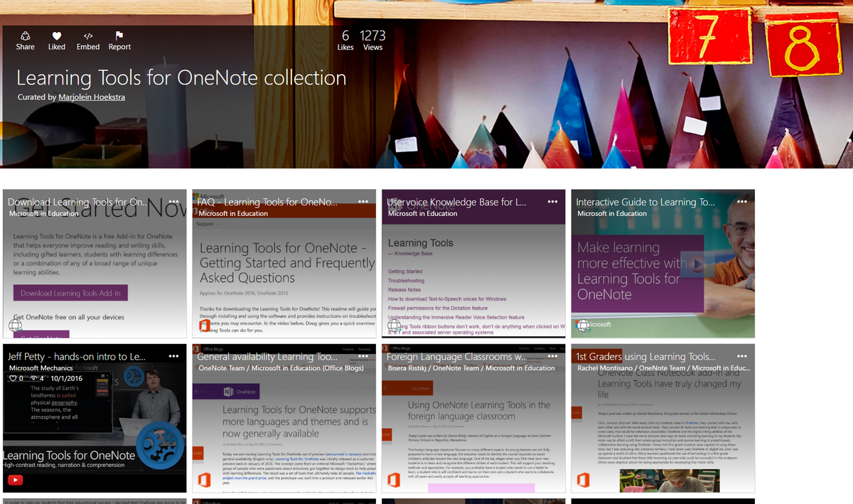
Task: Open more options on Foreign Language Classrooms card
Action: click(552, 357)
